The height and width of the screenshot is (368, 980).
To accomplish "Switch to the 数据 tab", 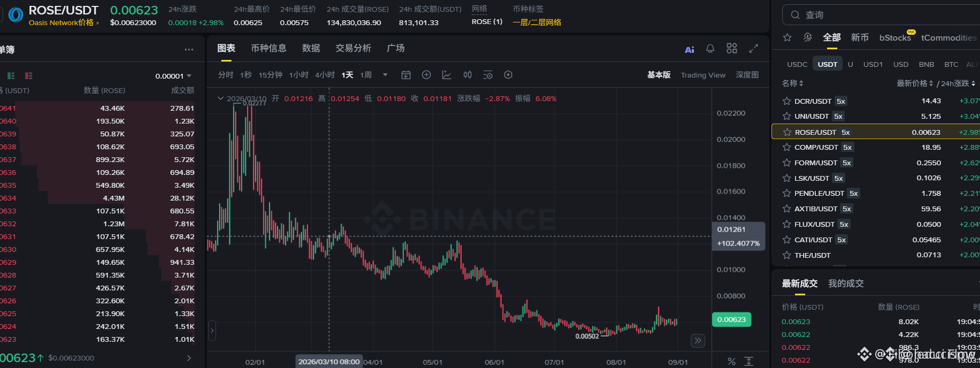I will tap(311, 48).
